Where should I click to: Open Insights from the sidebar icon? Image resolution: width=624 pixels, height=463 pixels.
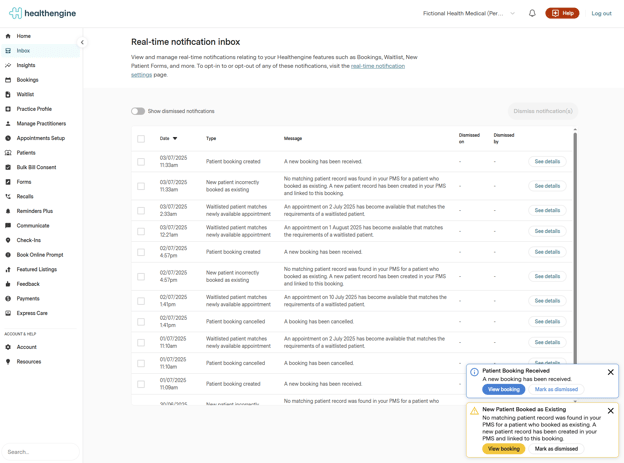(x=8, y=65)
